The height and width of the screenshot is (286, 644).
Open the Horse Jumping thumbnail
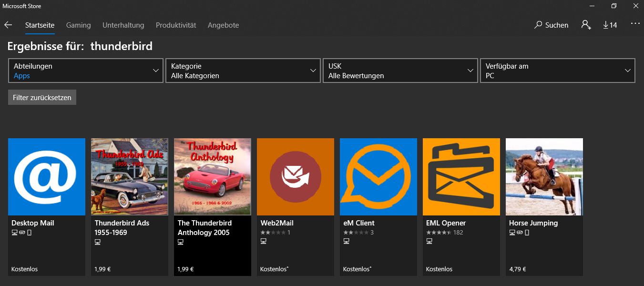(544, 177)
